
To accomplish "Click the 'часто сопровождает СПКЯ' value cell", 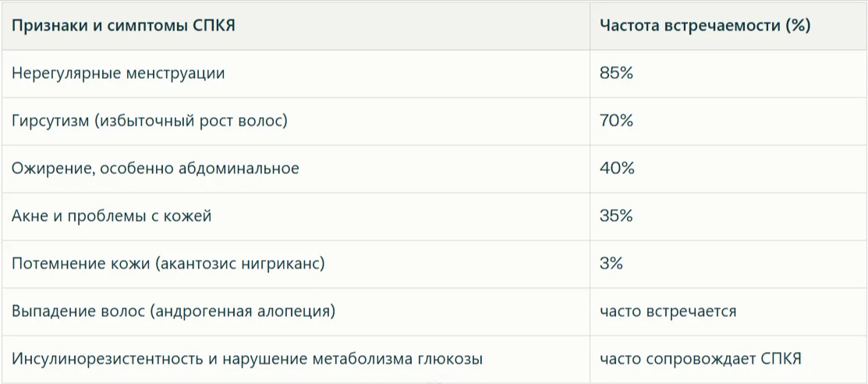I will tap(700, 359).
